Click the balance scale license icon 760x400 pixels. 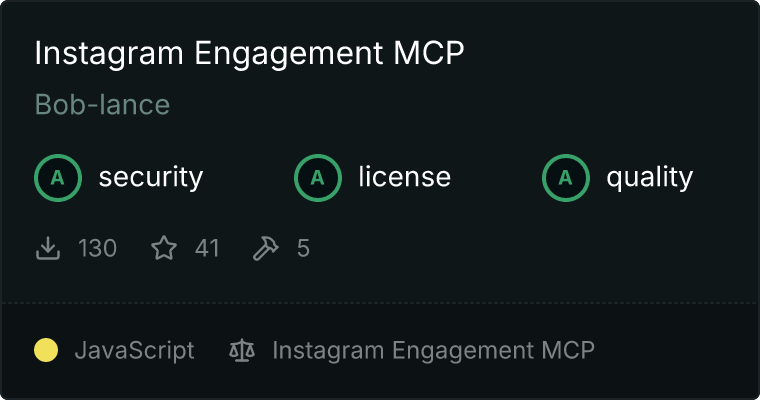pyautogui.click(x=242, y=350)
